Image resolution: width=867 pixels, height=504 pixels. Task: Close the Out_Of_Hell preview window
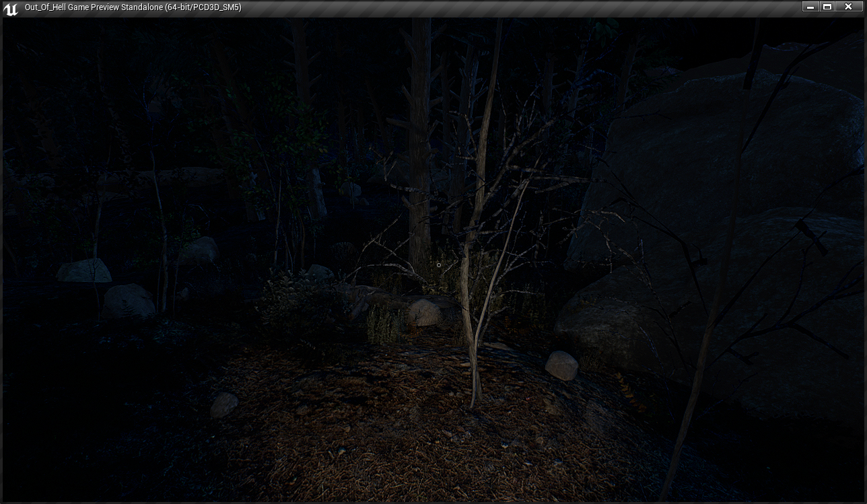[848, 7]
